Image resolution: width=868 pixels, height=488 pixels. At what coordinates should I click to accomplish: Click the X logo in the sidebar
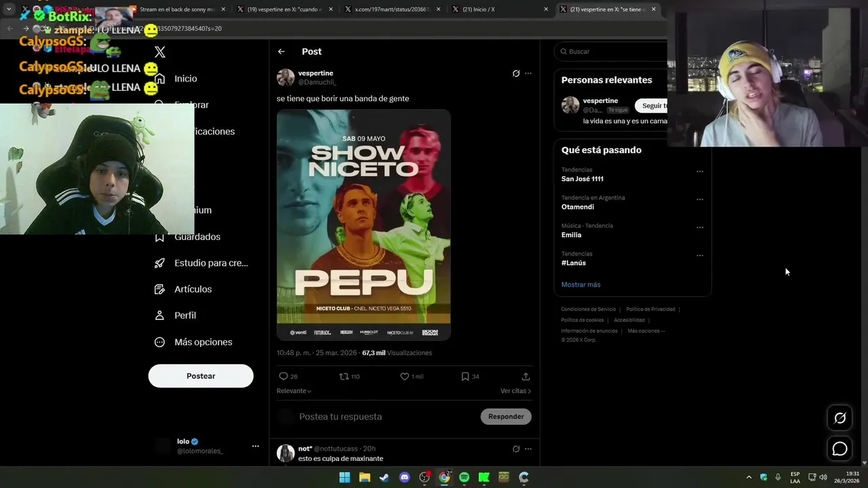click(160, 52)
